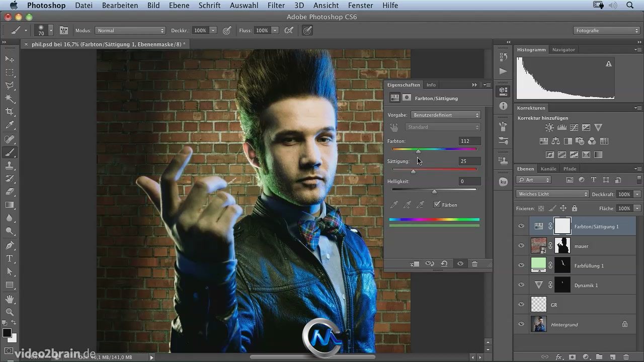The height and width of the screenshot is (362, 644).
Task: Open the Apple menu
Action: [x=14, y=6]
